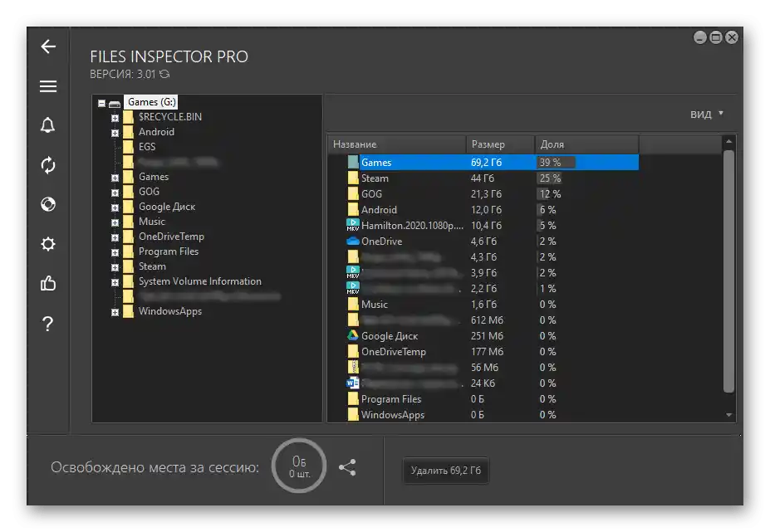770x532 pixels.
Task: Open help question mark icon
Action: pyautogui.click(x=47, y=324)
